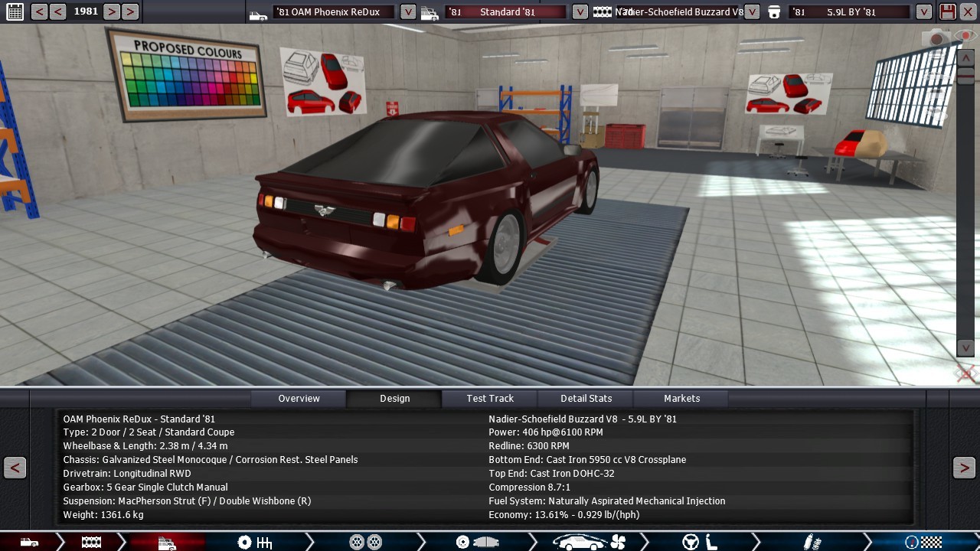Expand the 5.9L BY '81 engine variant dropdown
The height and width of the screenshot is (551, 980).
tap(924, 11)
